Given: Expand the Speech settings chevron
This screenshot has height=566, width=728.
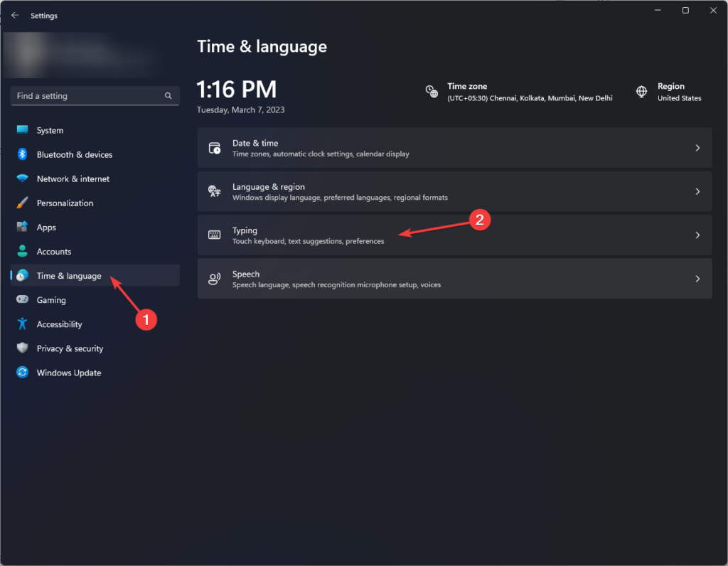Looking at the screenshot, I should tap(697, 279).
